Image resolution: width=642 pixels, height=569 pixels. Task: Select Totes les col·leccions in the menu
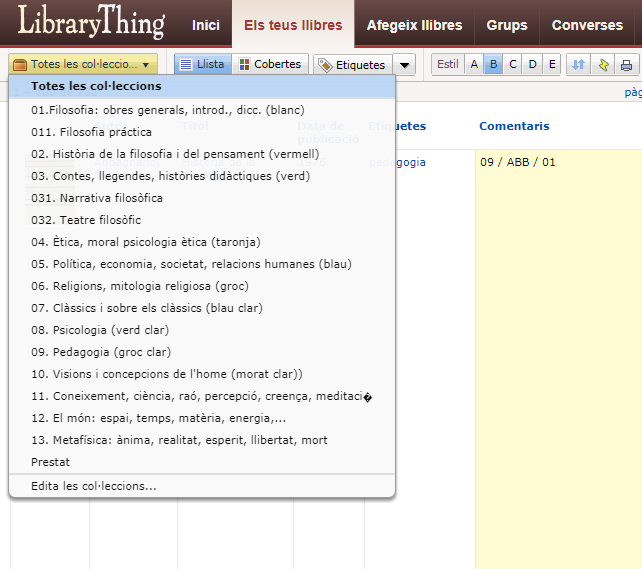202,86
